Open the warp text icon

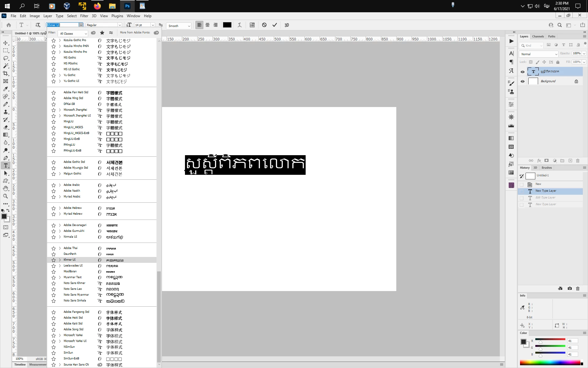[240, 25]
